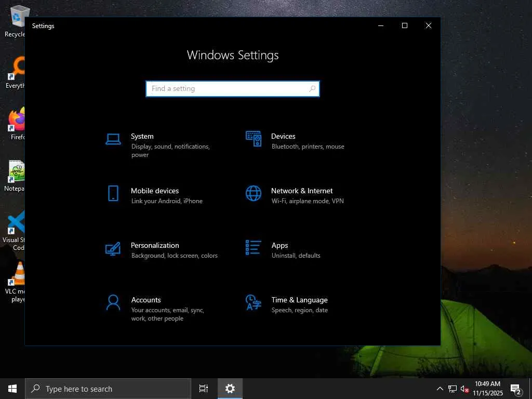Focus the Find a setting search box
Image resolution: width=532 pixels, height=399 pixels.
click(233, 88)
